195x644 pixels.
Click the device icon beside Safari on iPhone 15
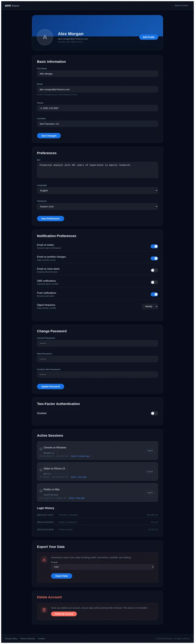[41, 470]
